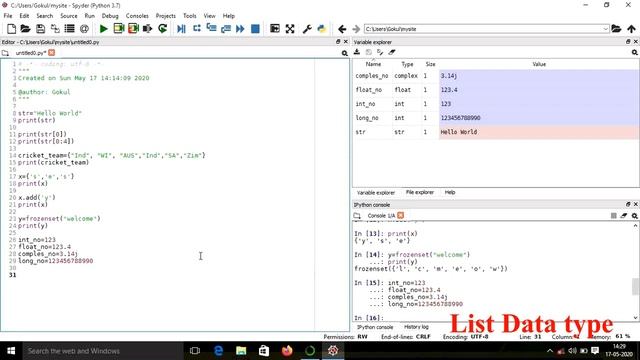The height and width of the screenshot is (360, 640).
Task: Run the current cell
Action: [119, 29]
